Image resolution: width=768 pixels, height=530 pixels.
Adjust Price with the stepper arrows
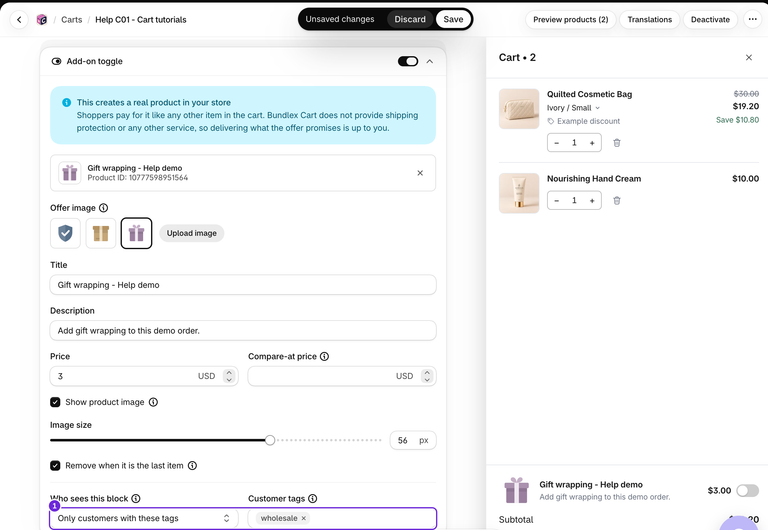coord(229,376)
